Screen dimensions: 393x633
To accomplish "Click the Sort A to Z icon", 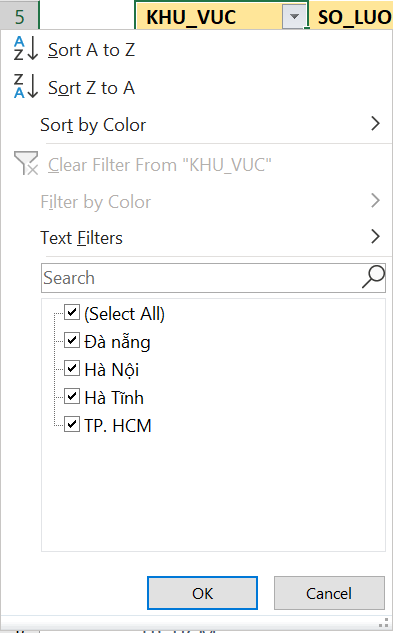I will (x=26, y=48).
